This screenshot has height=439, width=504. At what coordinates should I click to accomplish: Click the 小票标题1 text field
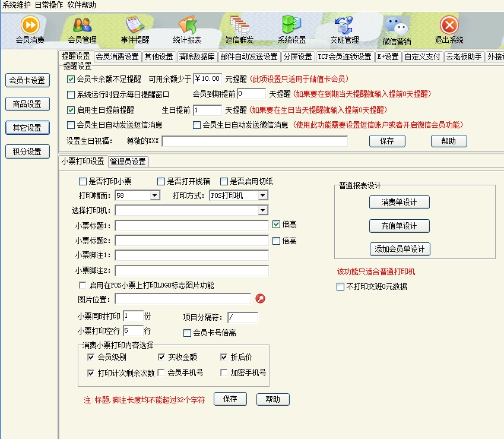coord(192,226)
